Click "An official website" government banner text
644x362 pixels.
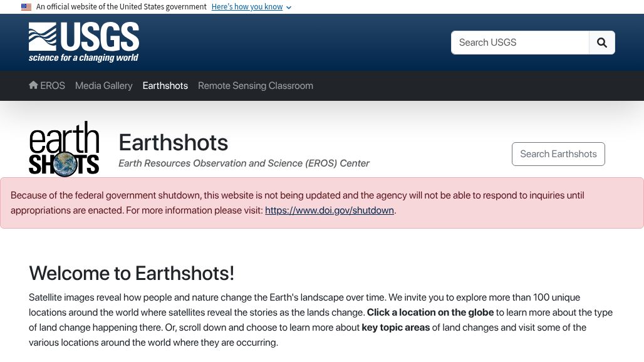[122, 7]
